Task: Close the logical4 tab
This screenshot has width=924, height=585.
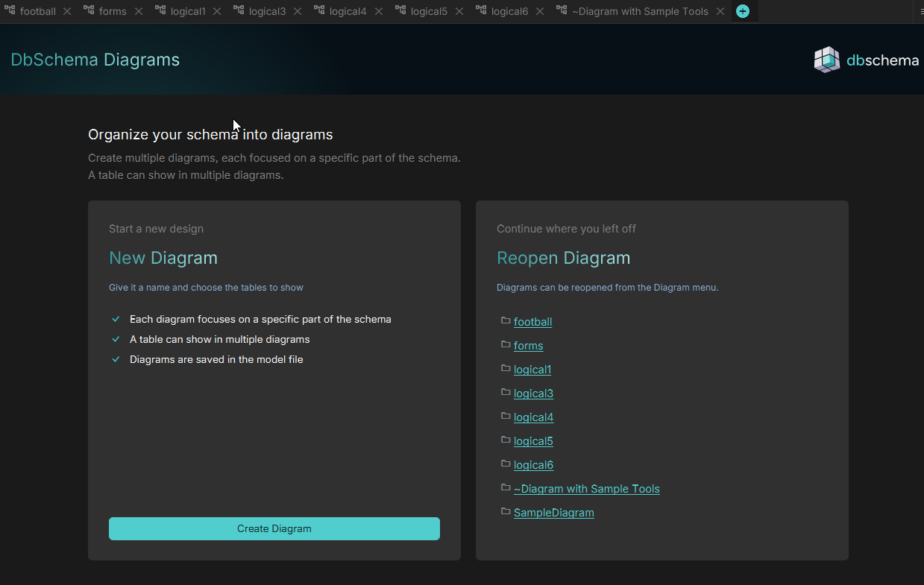Action: [379, 11]
